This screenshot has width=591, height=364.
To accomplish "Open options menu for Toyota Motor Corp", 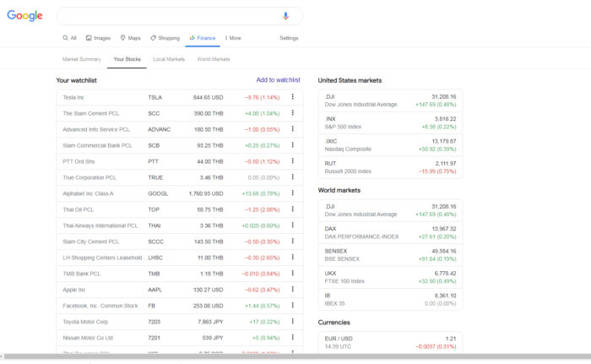I will pyautogui.click(x=292, y=322).
